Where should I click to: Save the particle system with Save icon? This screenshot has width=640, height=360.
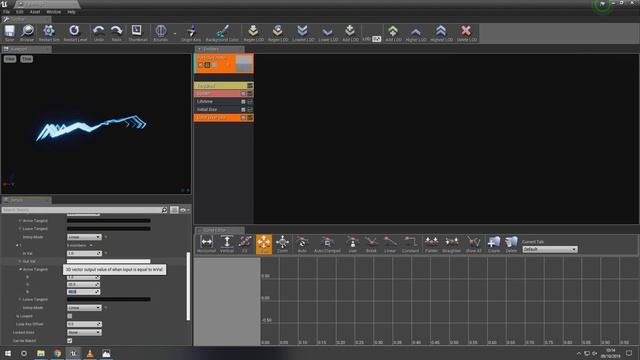[x=10, y=33]
